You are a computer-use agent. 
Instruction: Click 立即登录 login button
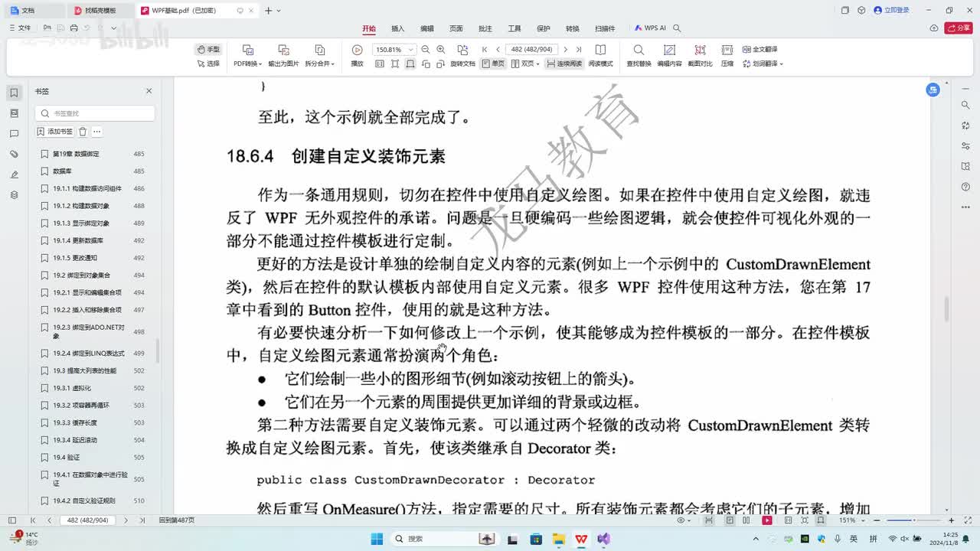(x=892, y=11)
